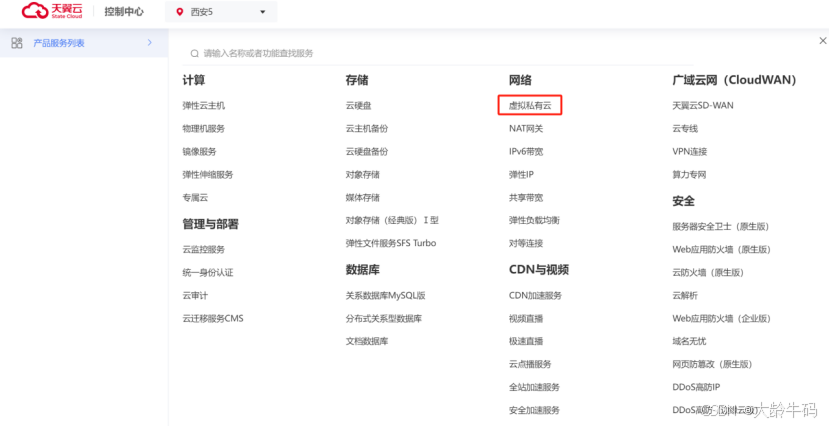Open the 西安5 region dropdown arrow

coord(263,12)
